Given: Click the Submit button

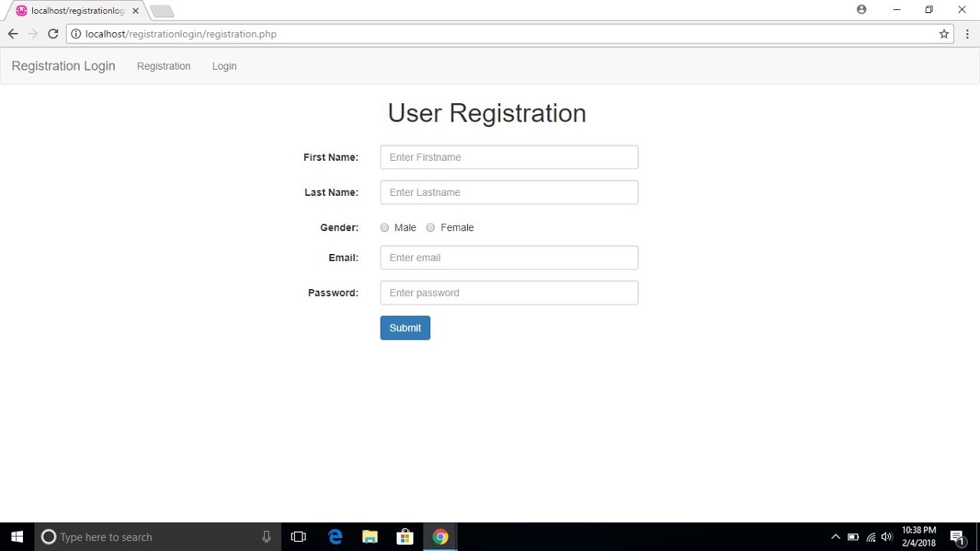Looking at the screenshot, I should pos(405,328).
